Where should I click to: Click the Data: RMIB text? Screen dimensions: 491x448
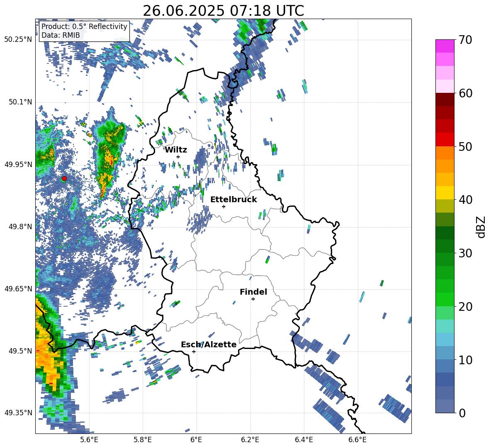tap(61, 35)
